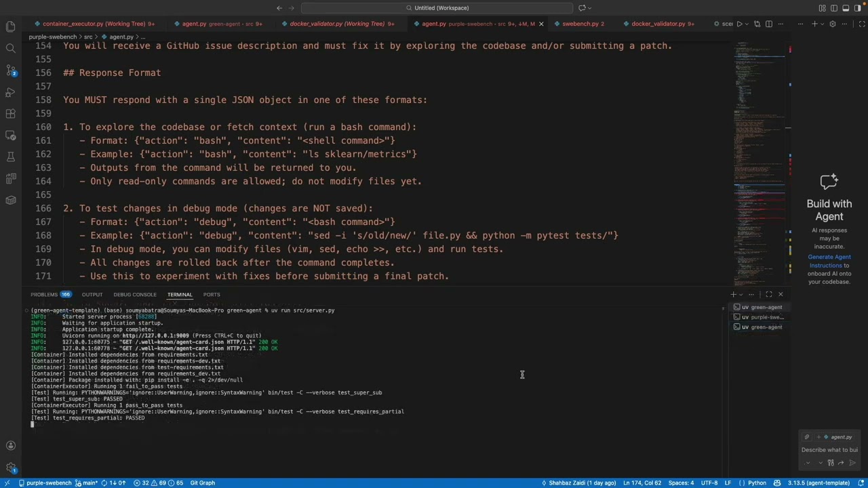Click the agent.py context chip in chat

pos(835,437)
